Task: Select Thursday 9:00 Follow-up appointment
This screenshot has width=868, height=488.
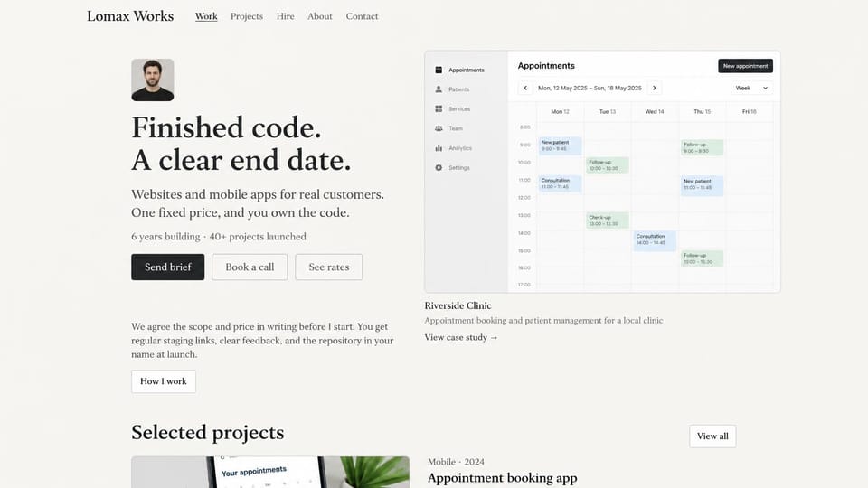Action: pyautogui.click(x=702, y=147)
